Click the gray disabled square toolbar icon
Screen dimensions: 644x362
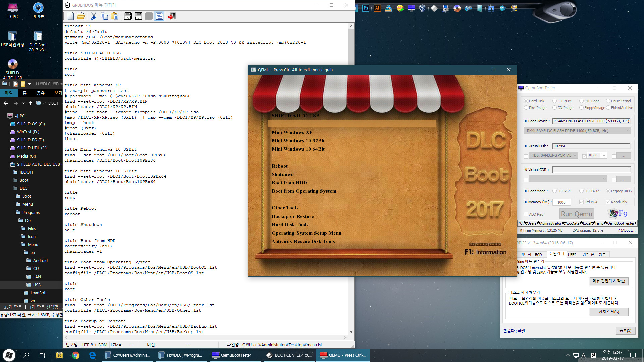[x=149, y=16]
